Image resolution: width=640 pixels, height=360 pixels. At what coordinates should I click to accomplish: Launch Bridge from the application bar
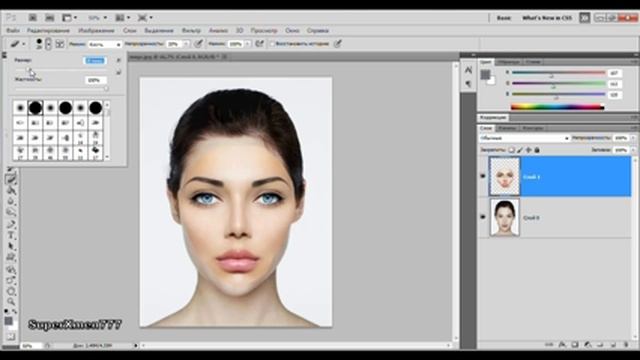(x=32, y=18)
